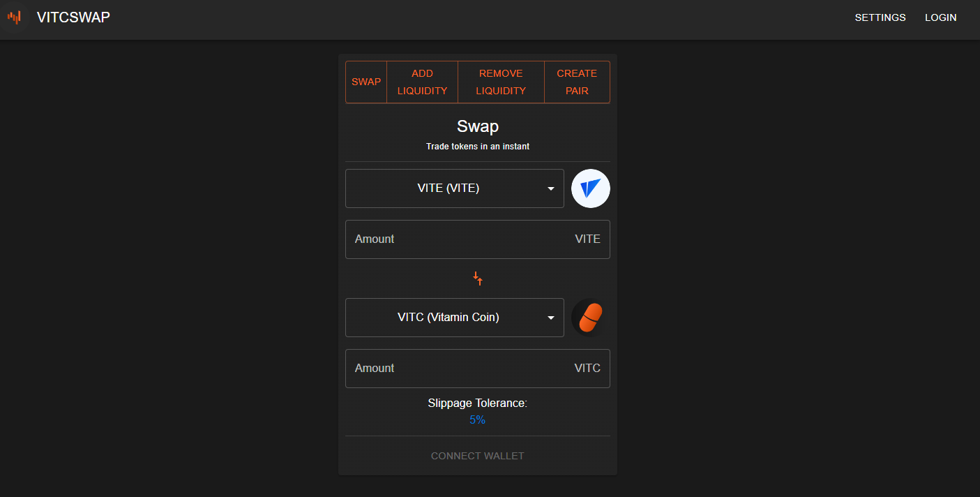Click the 5% slippage tolerance link
The width and height of the screenshot is (980, 497).
click(478, 420)
